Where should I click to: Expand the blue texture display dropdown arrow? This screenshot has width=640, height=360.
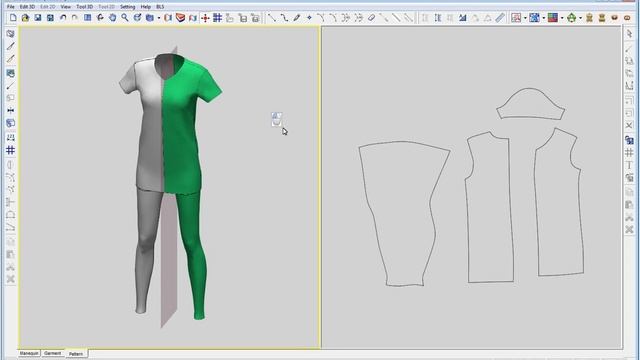click(543, 18)
